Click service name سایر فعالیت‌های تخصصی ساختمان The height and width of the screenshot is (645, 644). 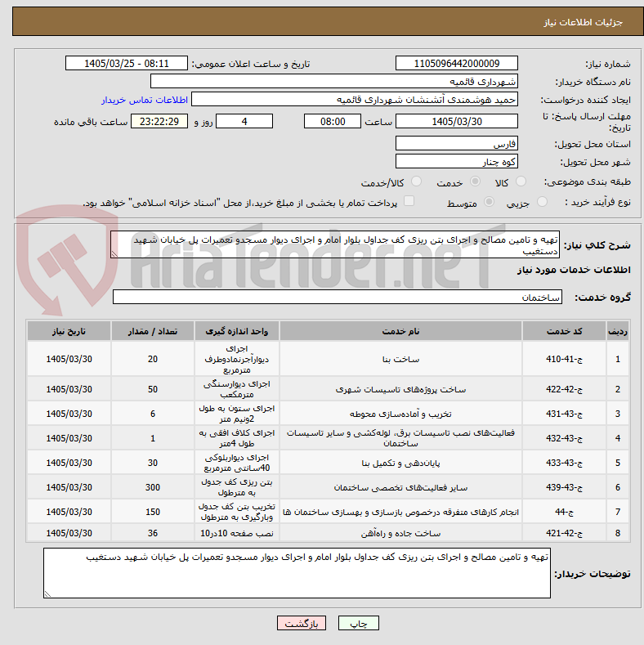coord(401,487)
